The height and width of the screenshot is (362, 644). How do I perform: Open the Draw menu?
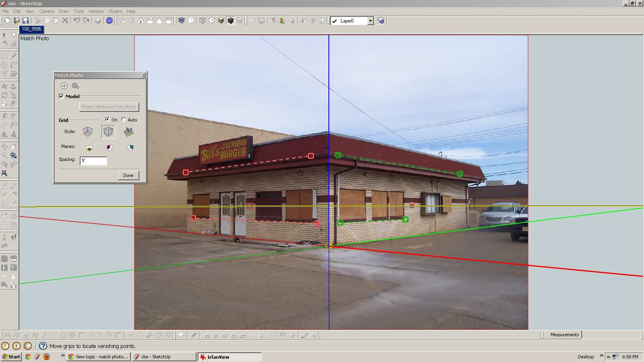[64, 11]
